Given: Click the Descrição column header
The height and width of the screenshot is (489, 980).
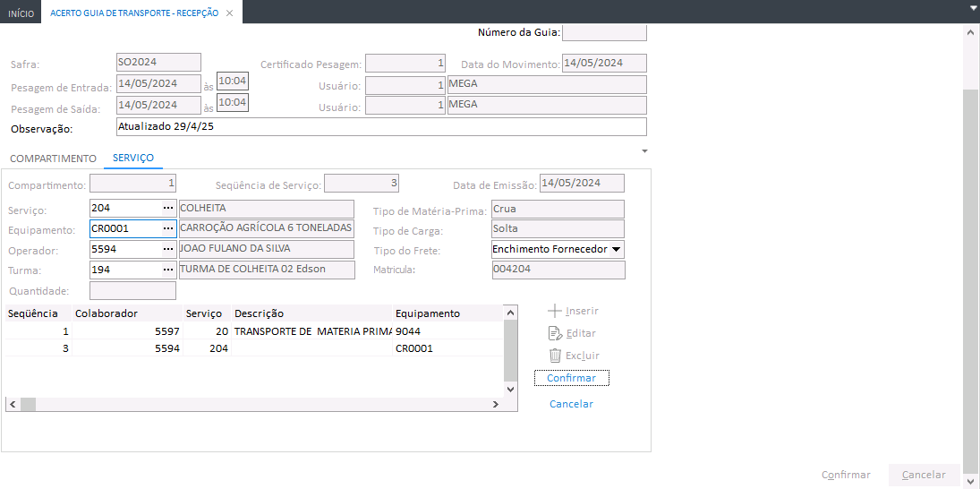Looking at the screenshot, I should (312, 313).
